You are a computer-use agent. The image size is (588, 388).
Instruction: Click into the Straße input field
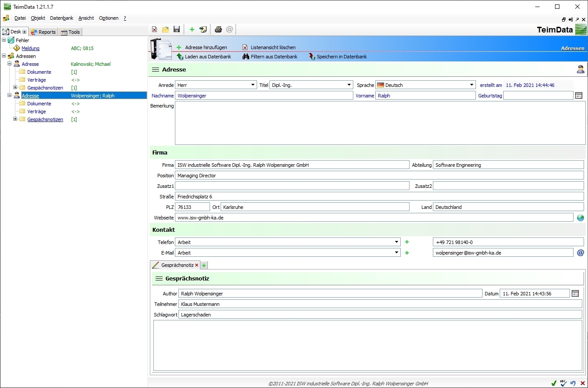click(379, 197)
